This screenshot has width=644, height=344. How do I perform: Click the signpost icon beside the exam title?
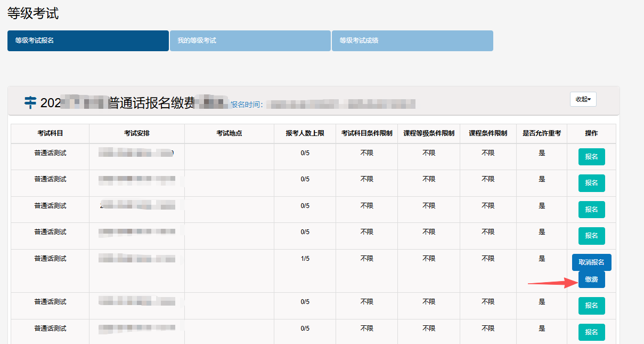[x=31, y=102]
